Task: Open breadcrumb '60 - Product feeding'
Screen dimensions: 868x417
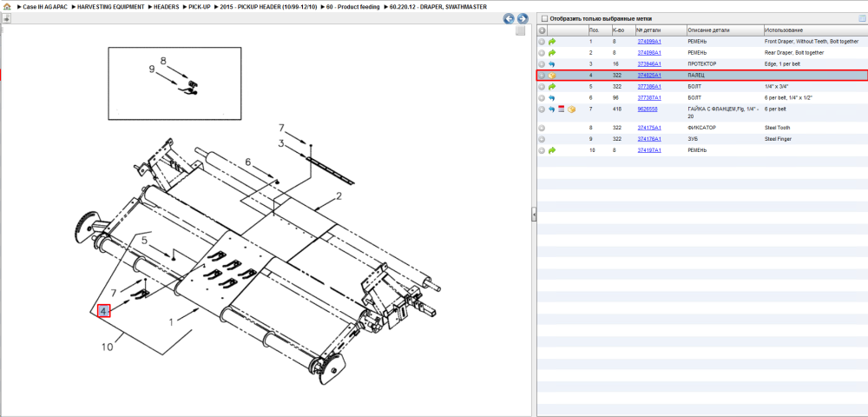Action: point(353,7)
